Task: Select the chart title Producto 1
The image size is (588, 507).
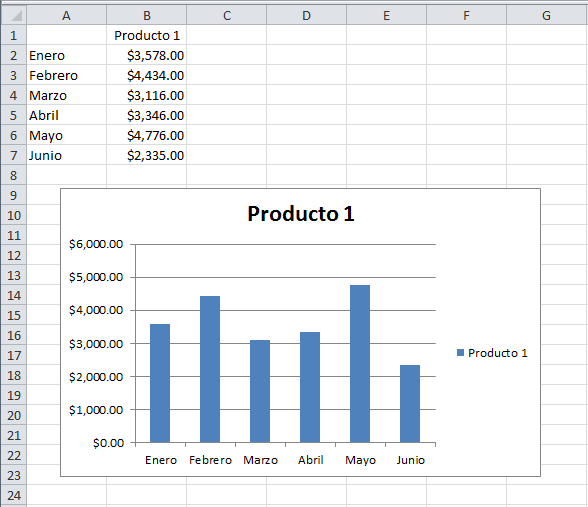Action: point(301,214)
